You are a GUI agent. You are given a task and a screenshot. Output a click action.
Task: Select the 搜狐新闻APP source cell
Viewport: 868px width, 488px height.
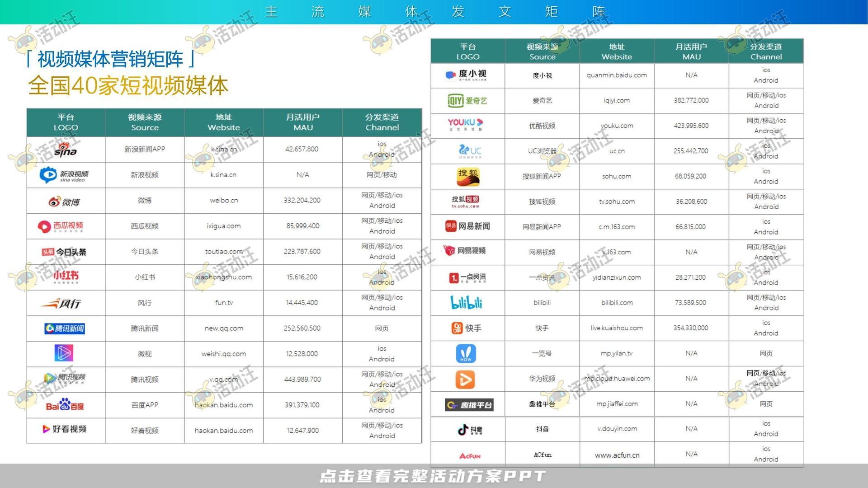click(x=542, y=176)
